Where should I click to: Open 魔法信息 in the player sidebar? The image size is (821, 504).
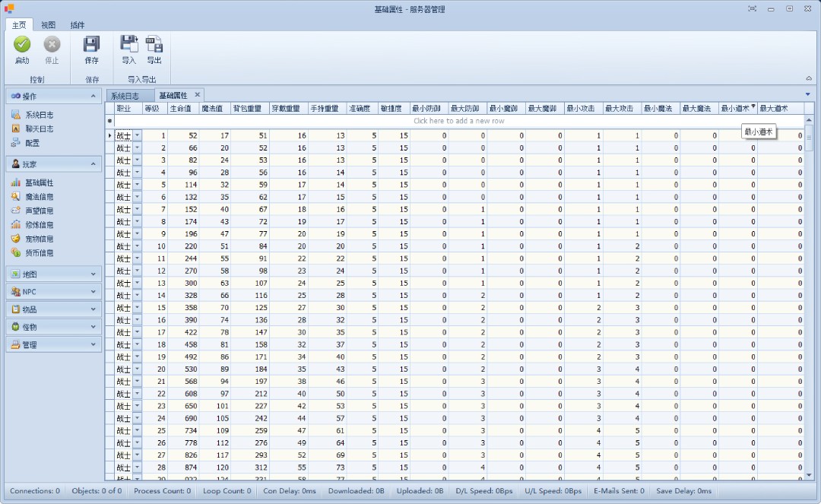tap(39, 197)
